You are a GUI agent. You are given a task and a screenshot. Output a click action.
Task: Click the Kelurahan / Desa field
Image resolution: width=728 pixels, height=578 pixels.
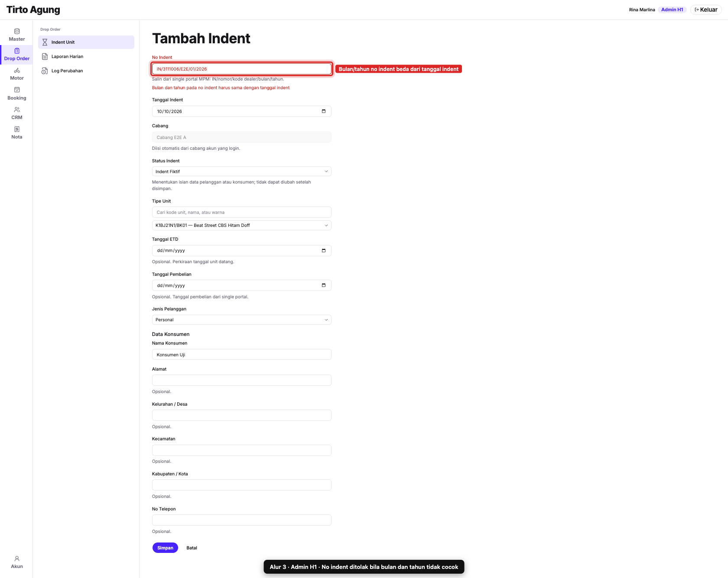pos(242,415)
